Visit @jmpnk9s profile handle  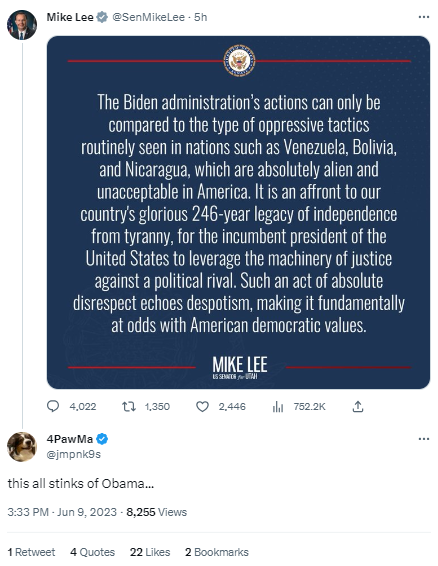coord(74,454)
